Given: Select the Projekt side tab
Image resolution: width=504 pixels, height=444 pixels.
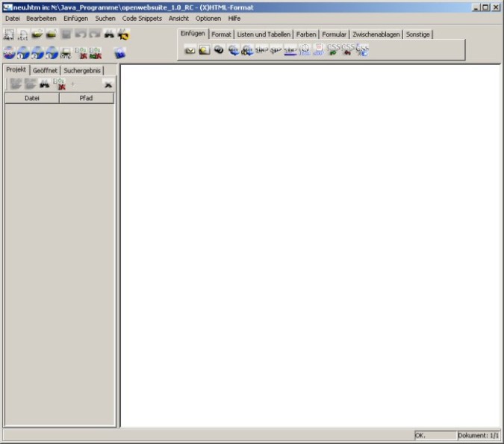Looking at the screenshot, I should pyautogui.click(x=16, y=70).
